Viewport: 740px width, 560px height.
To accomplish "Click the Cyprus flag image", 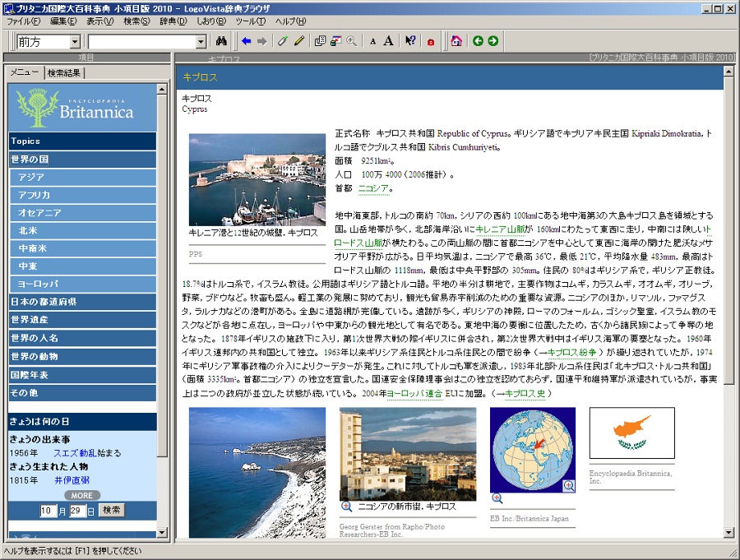I will (x=632, y=433).
